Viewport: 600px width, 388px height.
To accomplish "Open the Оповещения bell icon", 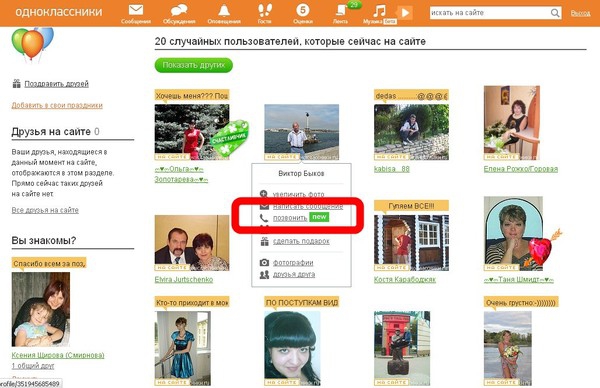I will coord(224,10).
